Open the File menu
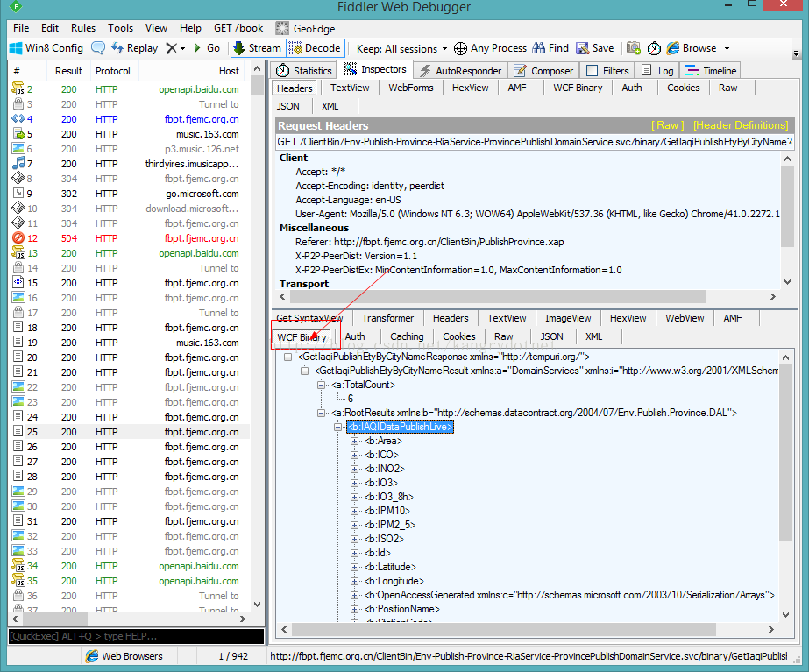Viewport: 809px width, 672px height. click(x=21, y=28)
